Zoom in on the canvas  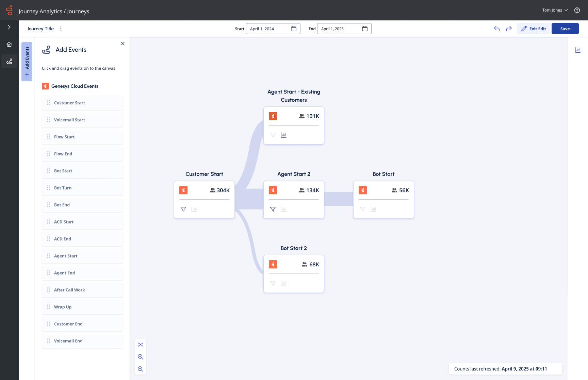tap(141, 357)
